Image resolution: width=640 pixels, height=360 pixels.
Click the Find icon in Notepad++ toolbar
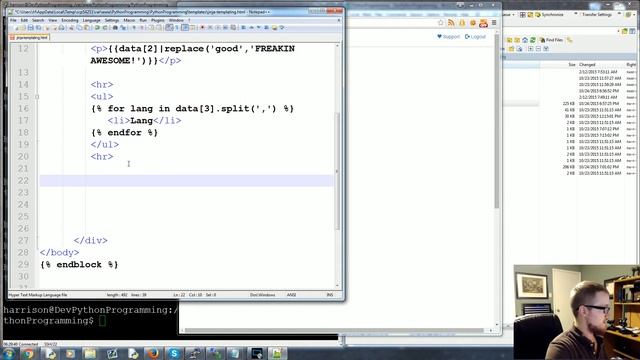[116, 28]
